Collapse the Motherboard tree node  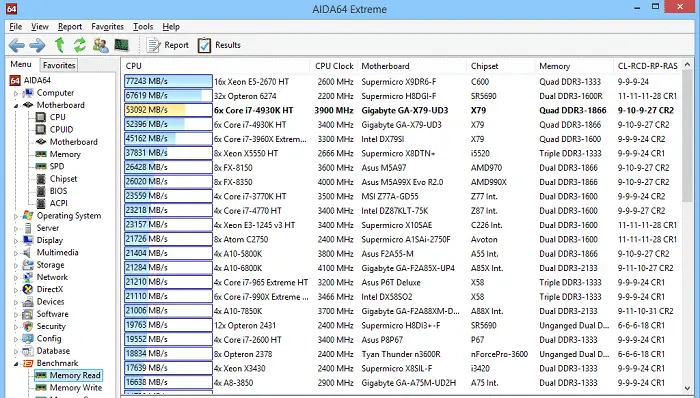click(16, 105)
